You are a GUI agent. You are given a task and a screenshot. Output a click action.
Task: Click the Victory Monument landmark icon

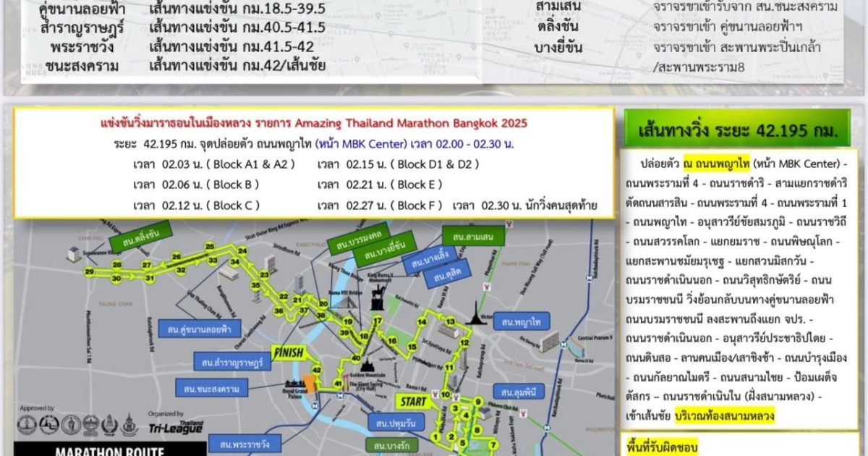(x=476, y=313)
